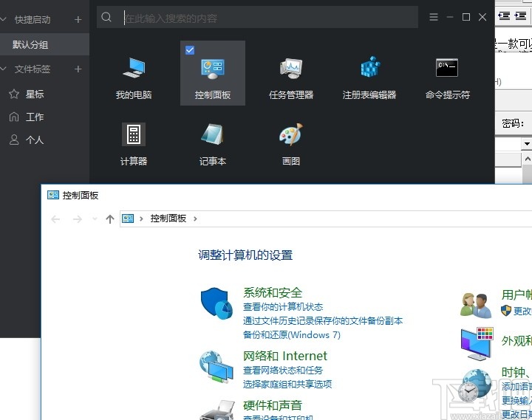The height and width of the screenshot is (420, 532).
Task: Launch 注册表编辑器 shortcut icon
Action: coord(370,66)
